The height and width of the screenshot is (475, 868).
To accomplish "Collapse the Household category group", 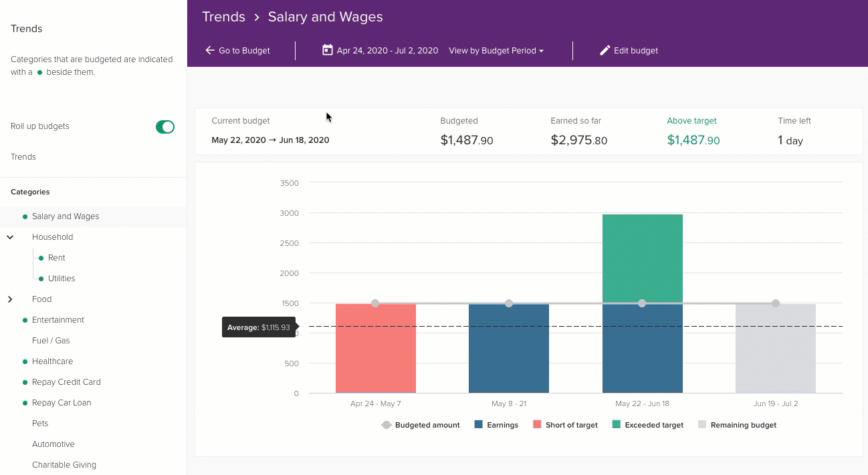I will (10, 237).
